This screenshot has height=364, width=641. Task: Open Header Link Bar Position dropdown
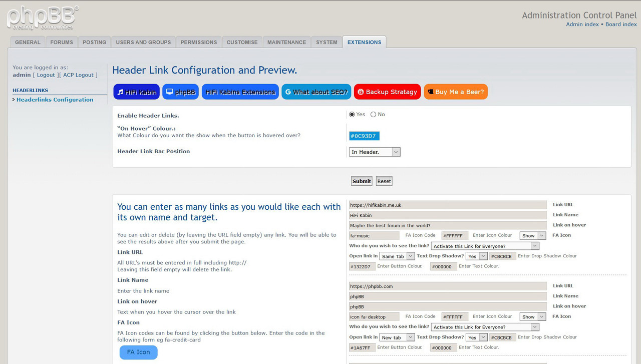tap(375, 152)
